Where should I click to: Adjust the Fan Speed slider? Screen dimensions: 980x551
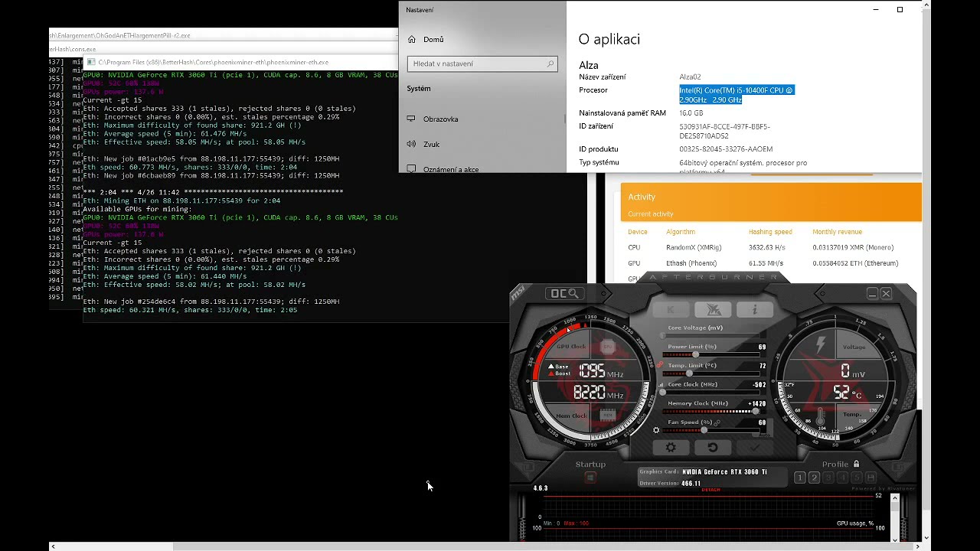pyautogui.click(x=711, y=430)
